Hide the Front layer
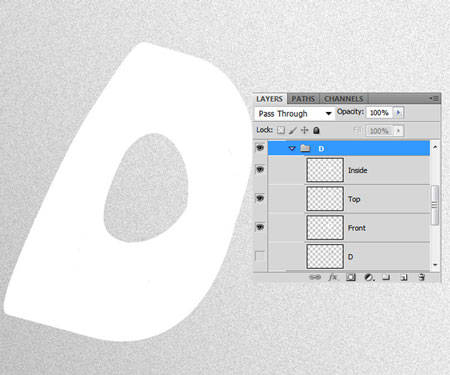This screenshot has height=375, width=450. 260,227
